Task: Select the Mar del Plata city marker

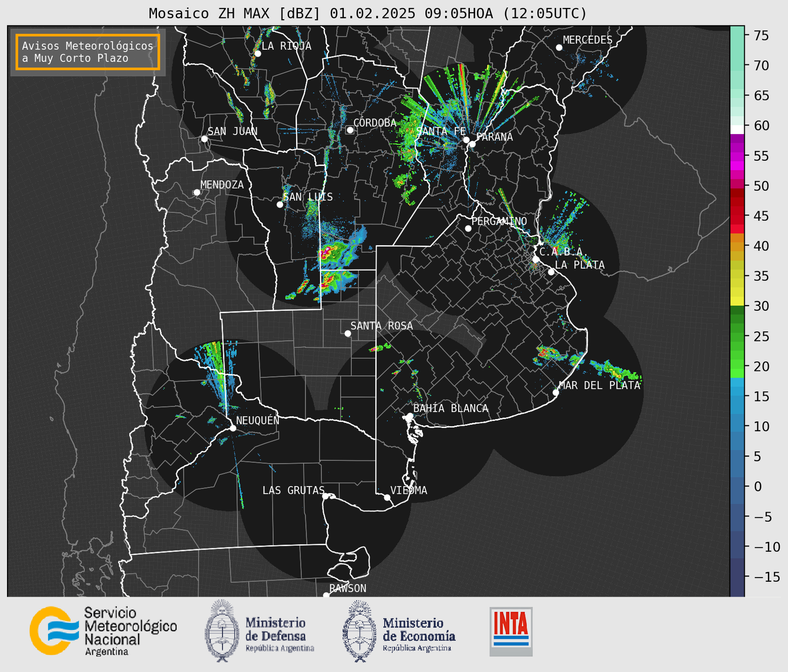Action: [x=556, y=393]
